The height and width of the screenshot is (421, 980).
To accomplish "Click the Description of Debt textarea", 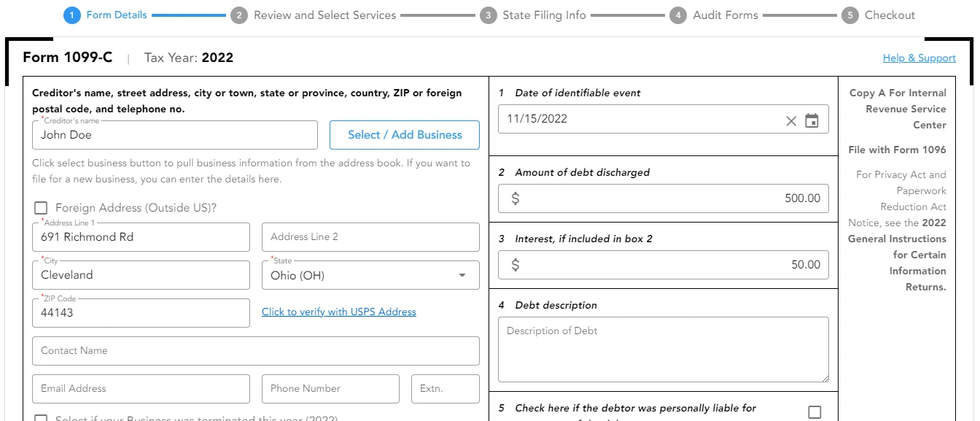I will 664,349.
